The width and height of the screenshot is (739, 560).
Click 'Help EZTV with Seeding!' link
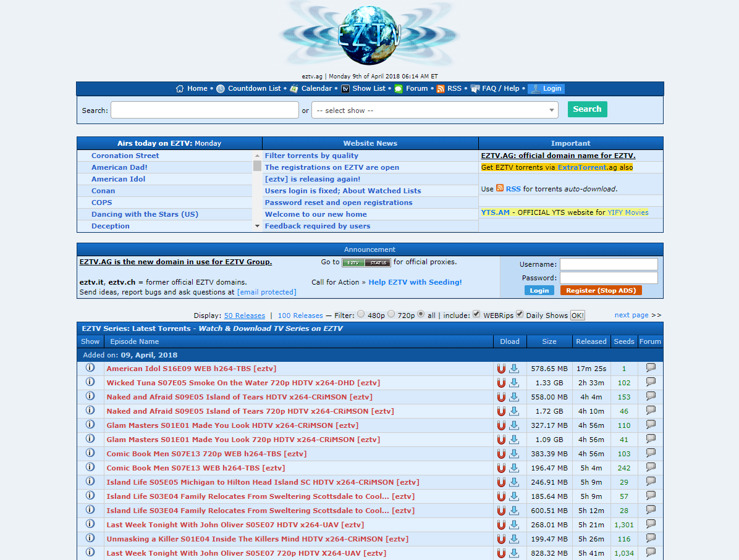click(415, 282)
